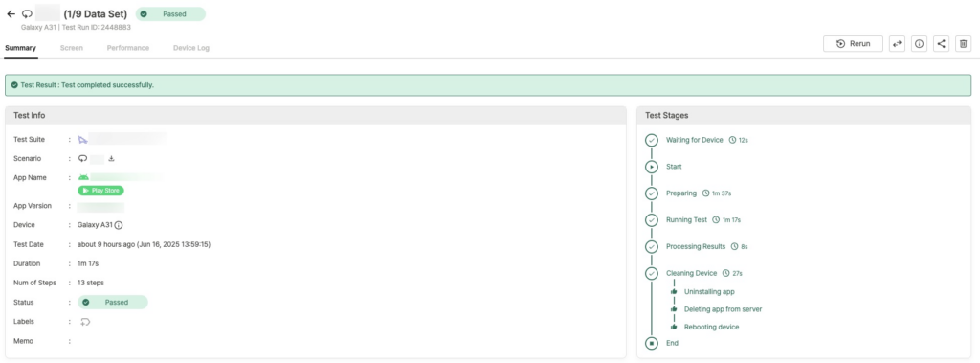The height and width of the screenshot is (363, 980).
Task: Add a label using the Labels icon
Action: tap(85, 322)
